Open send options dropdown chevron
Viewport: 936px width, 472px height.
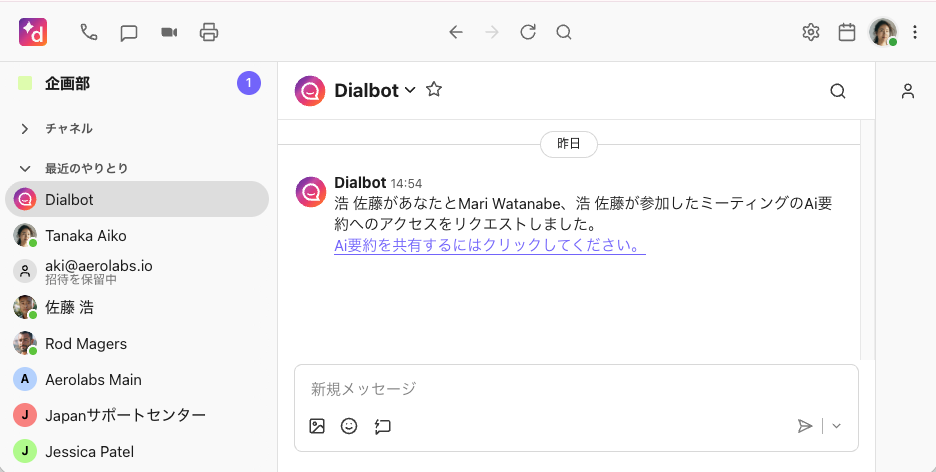[x=836, y=426]
